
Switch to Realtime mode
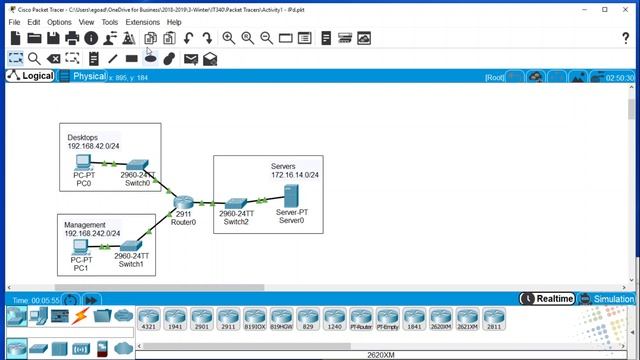[x=547, y=299]
